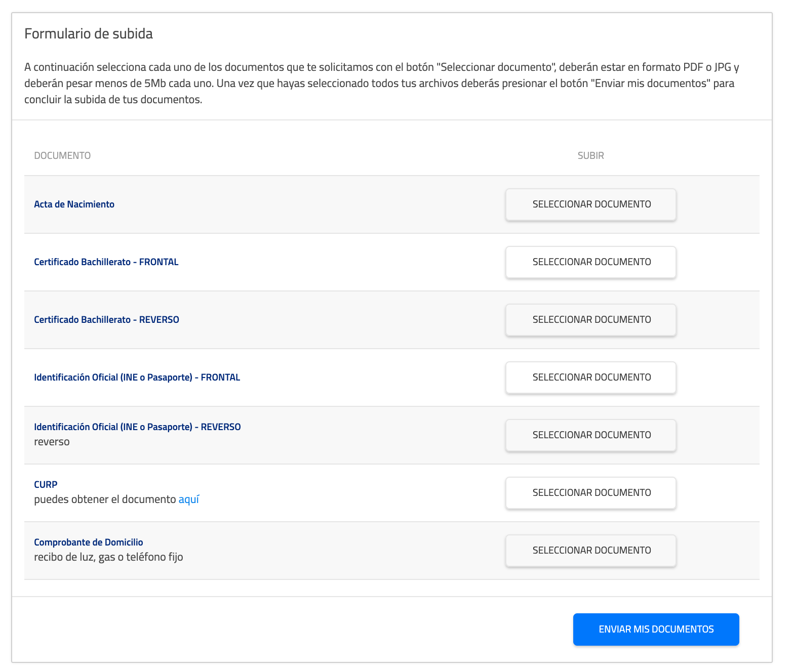Select a document for the CURP row
The image size is (793, 672).
[x=590, y=493]
